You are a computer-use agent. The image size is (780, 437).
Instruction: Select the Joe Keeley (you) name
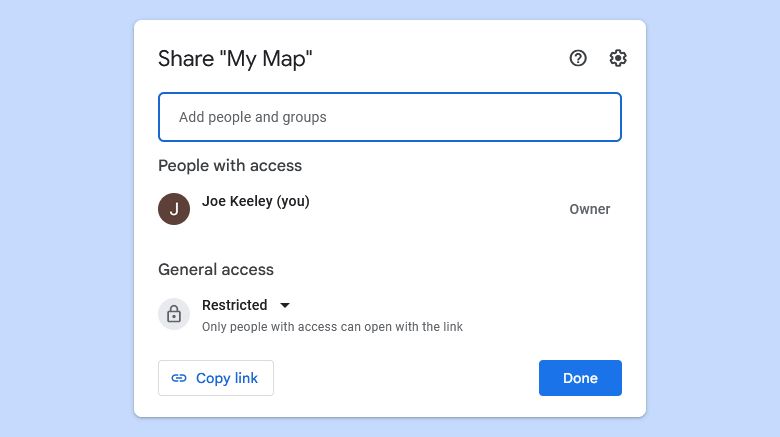tap(255, 201)
